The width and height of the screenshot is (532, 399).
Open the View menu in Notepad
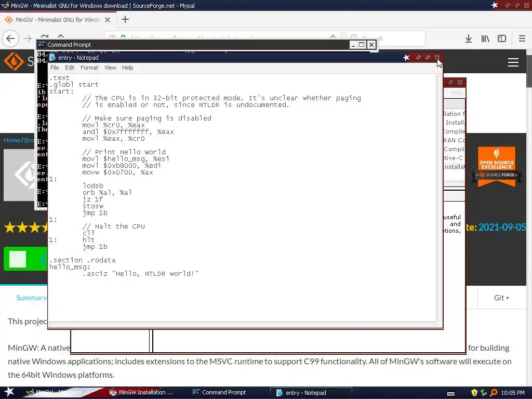(110, 68)
